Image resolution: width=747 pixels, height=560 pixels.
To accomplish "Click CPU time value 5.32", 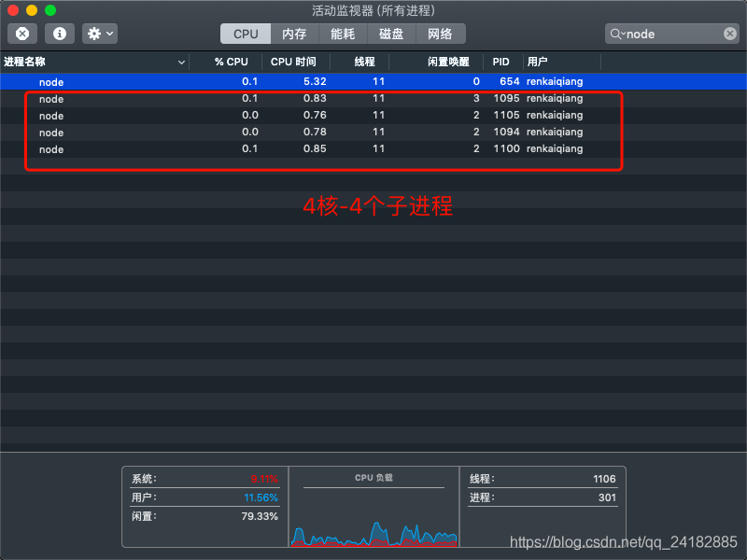I will 315,81.
